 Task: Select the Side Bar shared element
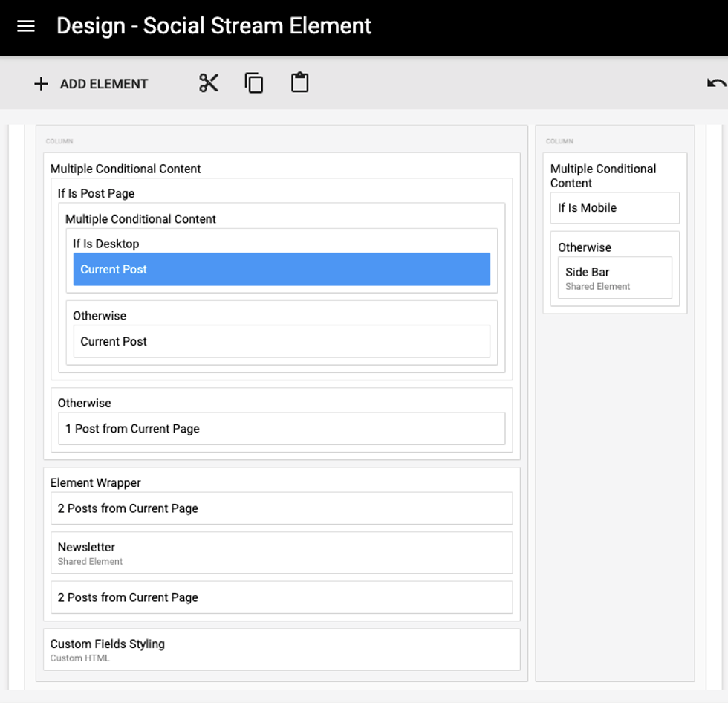click(614, 278)
